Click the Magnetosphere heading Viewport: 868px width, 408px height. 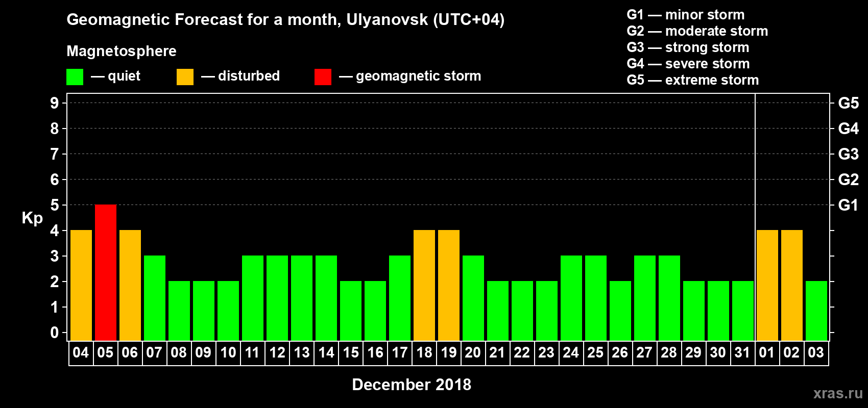(x=122, y=51)
